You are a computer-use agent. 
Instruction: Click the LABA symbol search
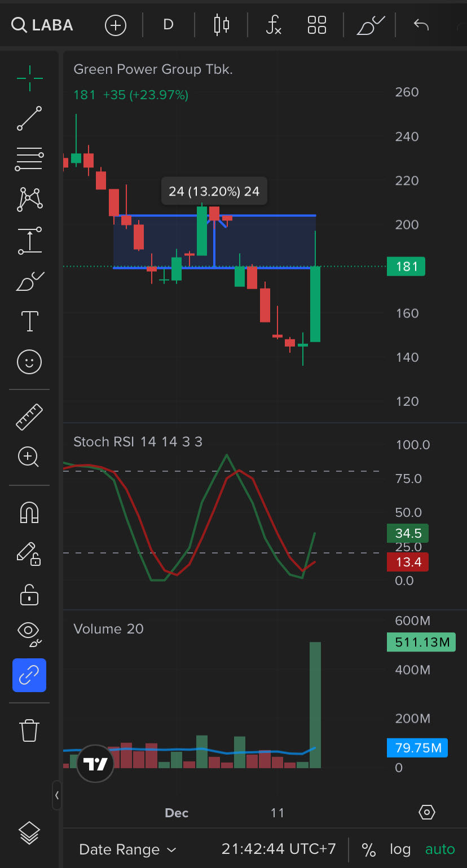pyautogui.click(x=43, y=25)
